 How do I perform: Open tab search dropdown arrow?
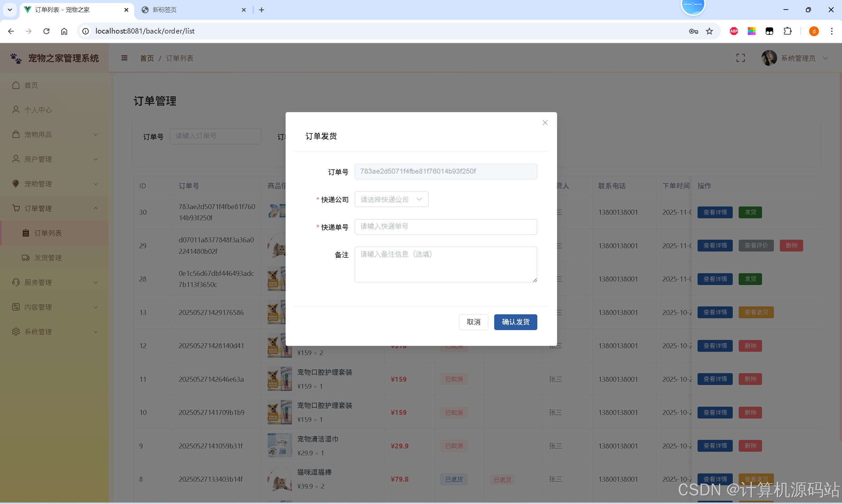coord(10,10)
